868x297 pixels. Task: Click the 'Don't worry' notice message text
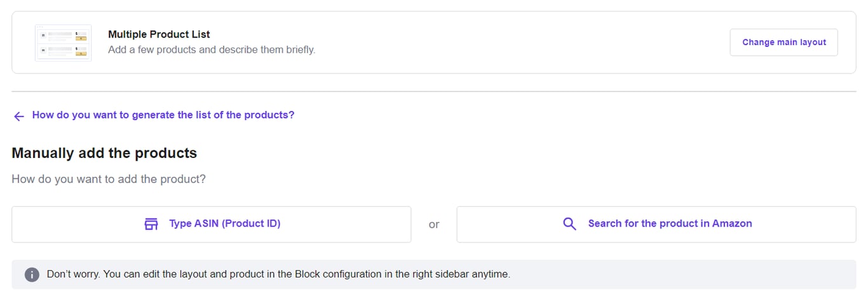coord(278,275)
